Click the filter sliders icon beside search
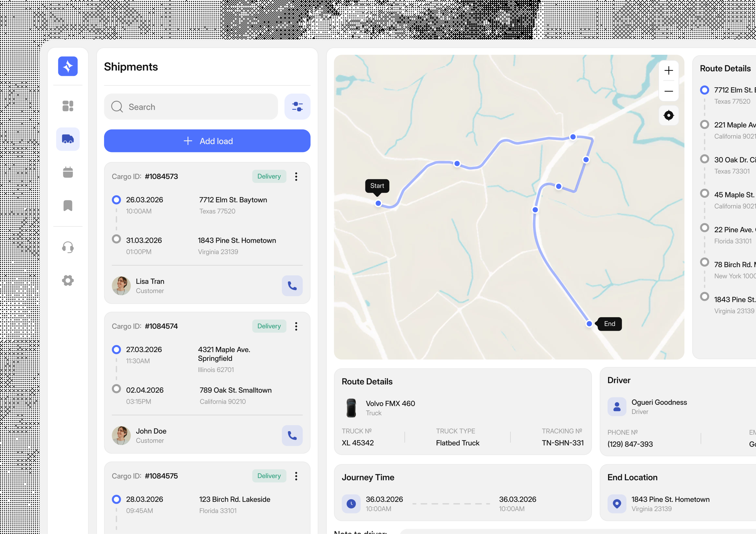The height and width of the screenshot is (534, 756). (297, 107)
